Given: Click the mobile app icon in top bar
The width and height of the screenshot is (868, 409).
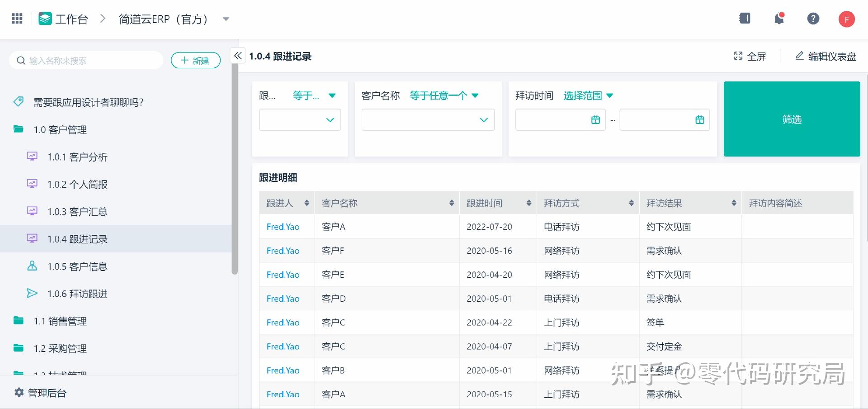Looking at the screenshot, I should pos(745,18).
